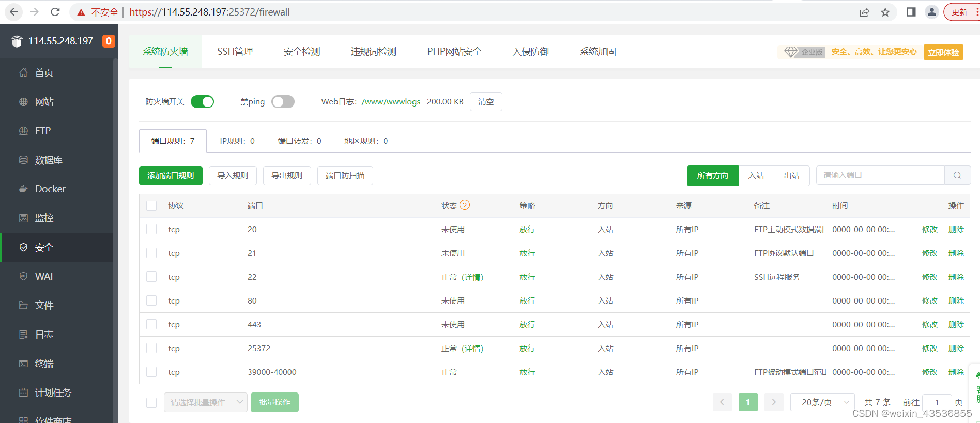Switch to the 系统加固 tab
Screen dimensions: 980x423
coord(598,52)
